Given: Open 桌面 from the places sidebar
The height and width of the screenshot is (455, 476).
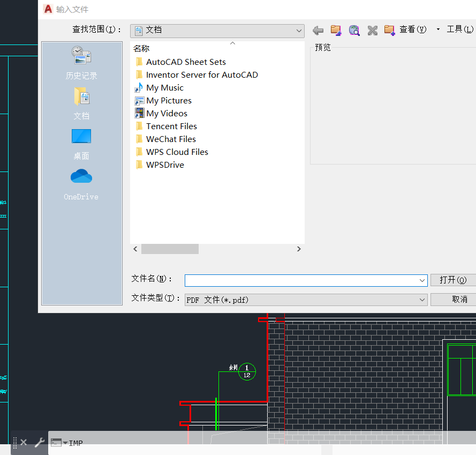Looking at the screenshot, I should (x=81, y=141).
